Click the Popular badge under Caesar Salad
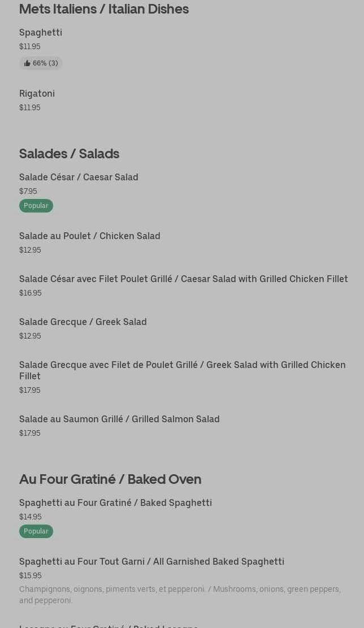 coord(36,205)
